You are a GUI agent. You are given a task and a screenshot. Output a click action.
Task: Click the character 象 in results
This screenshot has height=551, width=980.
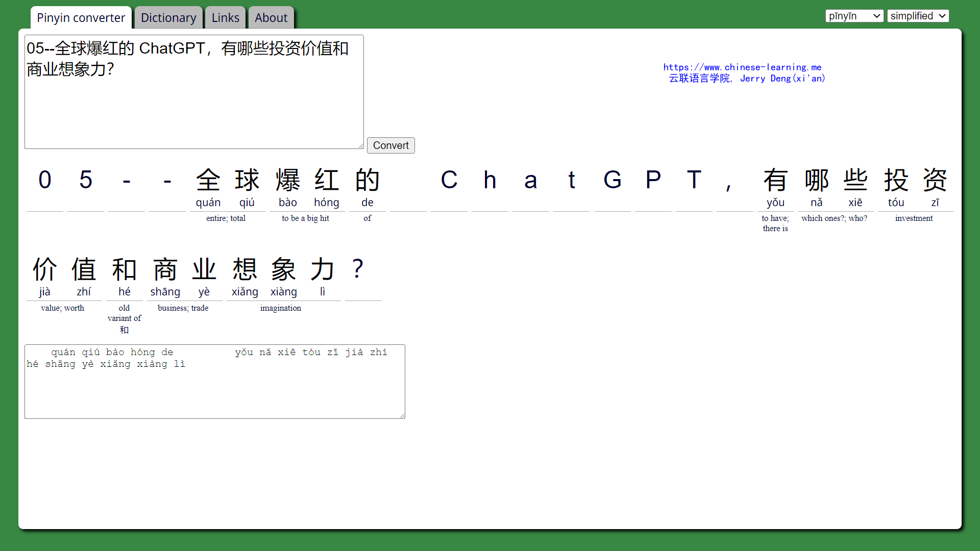(x=284, y=269)
